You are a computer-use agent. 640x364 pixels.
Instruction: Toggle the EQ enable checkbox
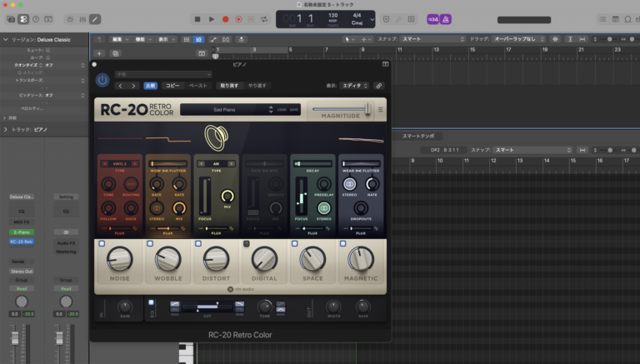[x=152, y=302]
